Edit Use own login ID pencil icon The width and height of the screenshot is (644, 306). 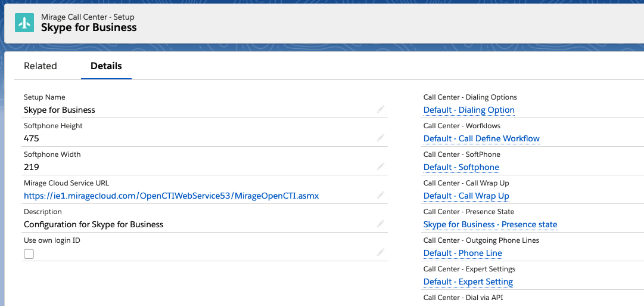[380, 252]
